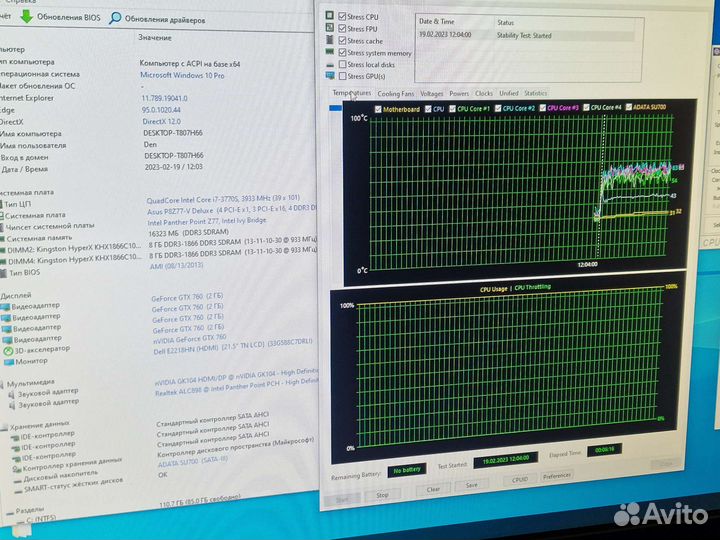Open the Realtek ALC898 audio link
720x540 pixels.
pyautogui.click(x=236, y=388)
